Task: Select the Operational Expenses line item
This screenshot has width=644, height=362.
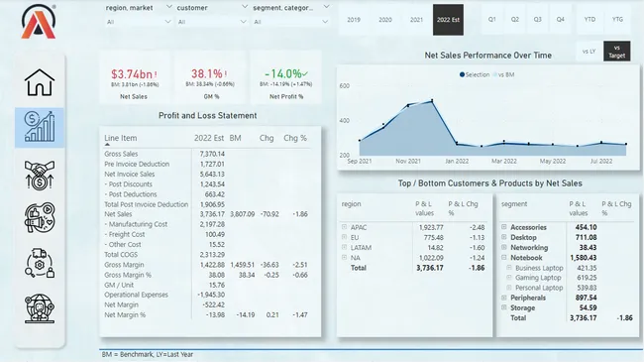Action: coord(136,295)
